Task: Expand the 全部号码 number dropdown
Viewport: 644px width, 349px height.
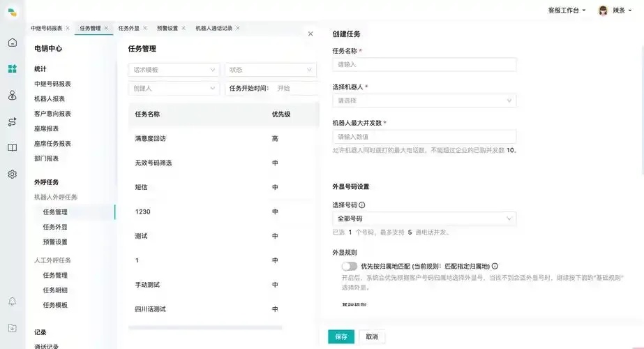Action: tap(424, 218)
